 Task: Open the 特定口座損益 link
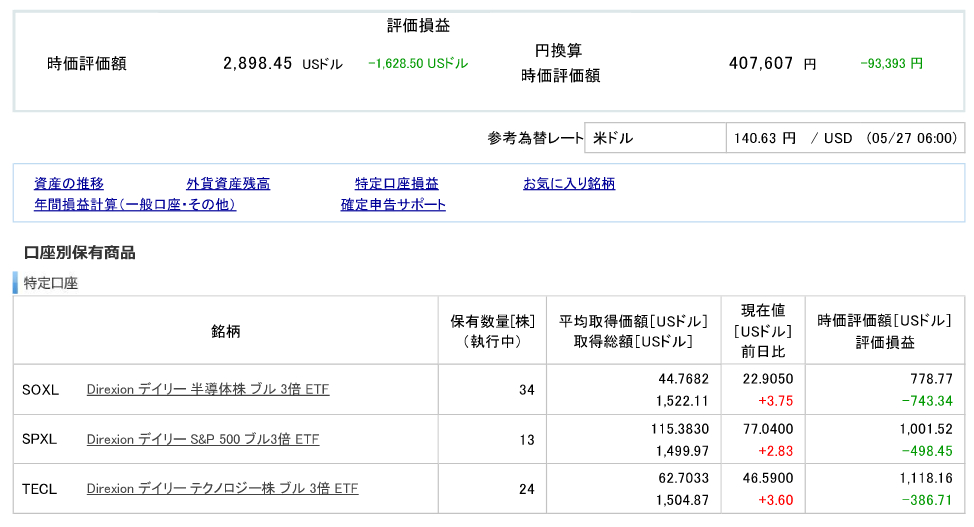point(396,183)
